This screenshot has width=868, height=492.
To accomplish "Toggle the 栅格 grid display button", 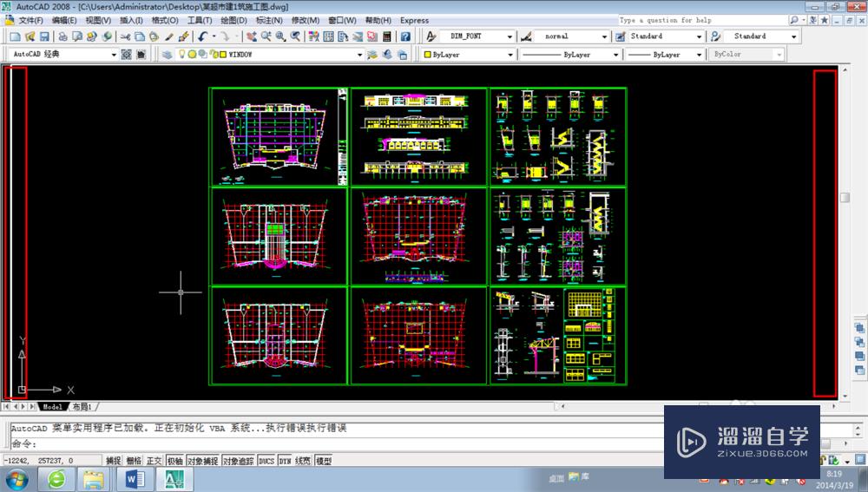I will pyautogui.click(x=134, y=461).
